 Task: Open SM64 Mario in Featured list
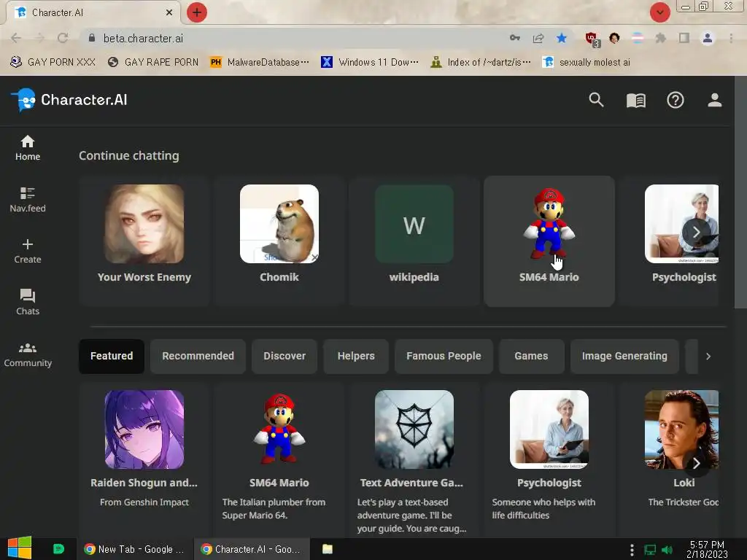pyautogui.click(x=279, y=459)
